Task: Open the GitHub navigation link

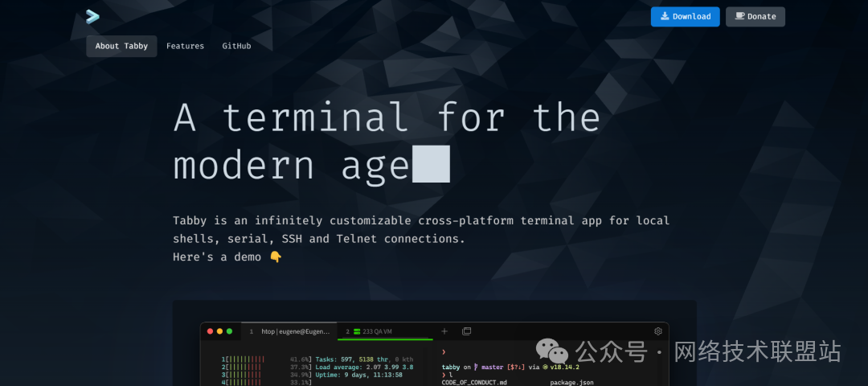Action: 236,46
